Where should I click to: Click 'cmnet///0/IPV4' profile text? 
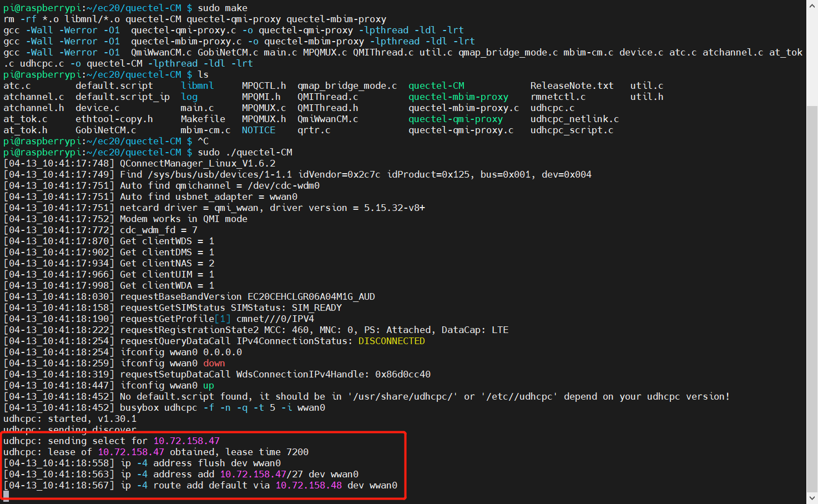tap(275, 319)
